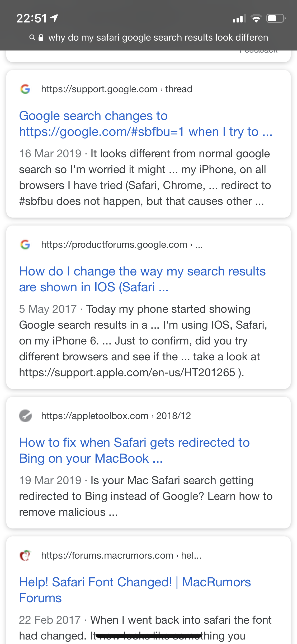
Task: Tap the magnifier icon in address bar
Action: click(32, 38)
